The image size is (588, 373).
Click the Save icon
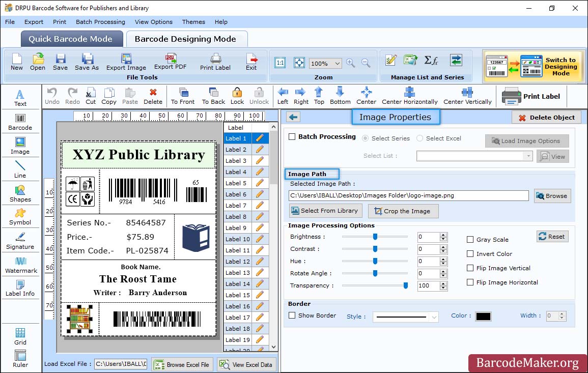60,62
